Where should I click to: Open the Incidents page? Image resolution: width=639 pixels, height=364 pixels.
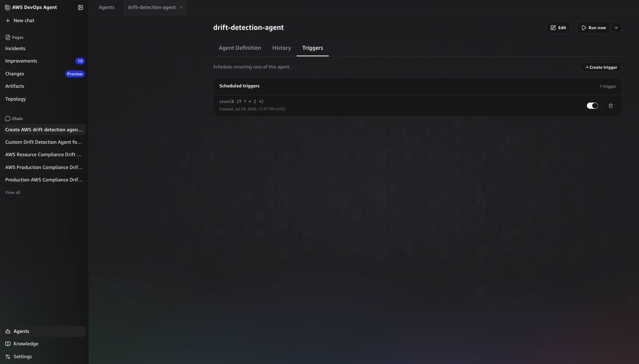pos(15,49)
